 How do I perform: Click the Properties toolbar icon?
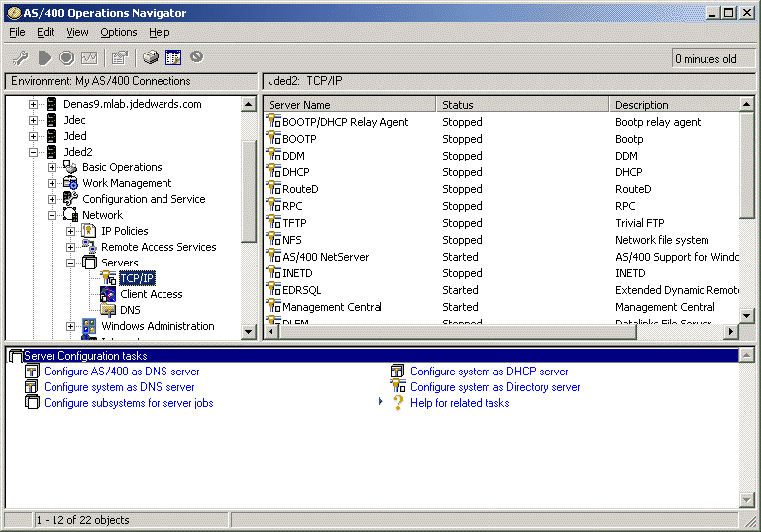coord(120,58)
